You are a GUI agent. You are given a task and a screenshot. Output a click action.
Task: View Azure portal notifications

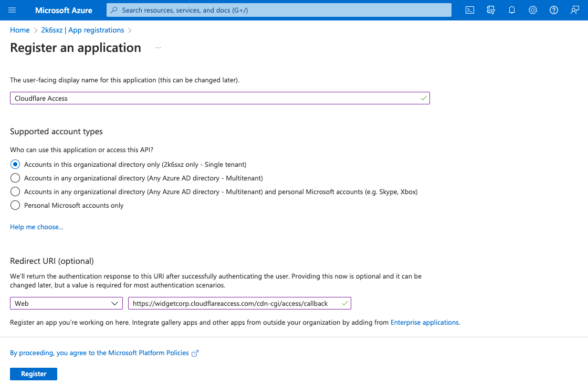tap(511, 10)
